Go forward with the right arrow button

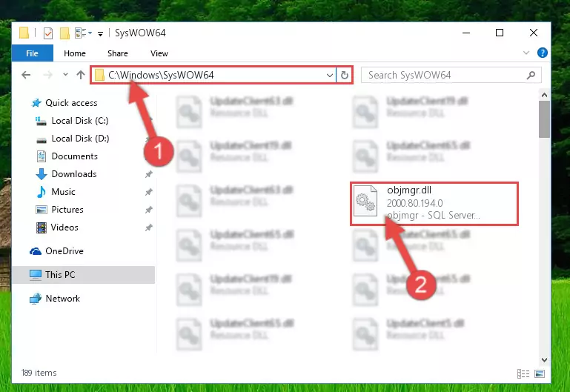tap(47, 75)
